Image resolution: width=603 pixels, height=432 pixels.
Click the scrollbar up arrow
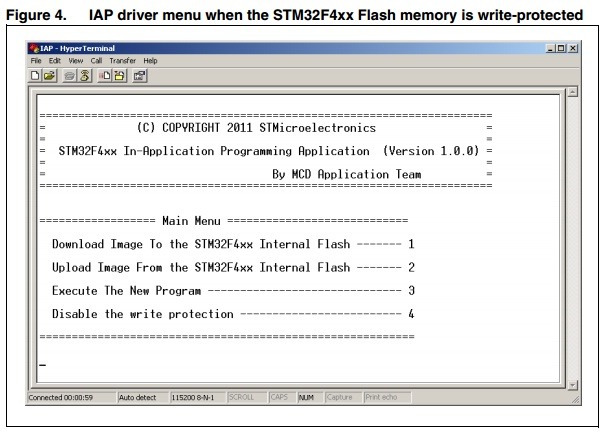click(573, 92)
